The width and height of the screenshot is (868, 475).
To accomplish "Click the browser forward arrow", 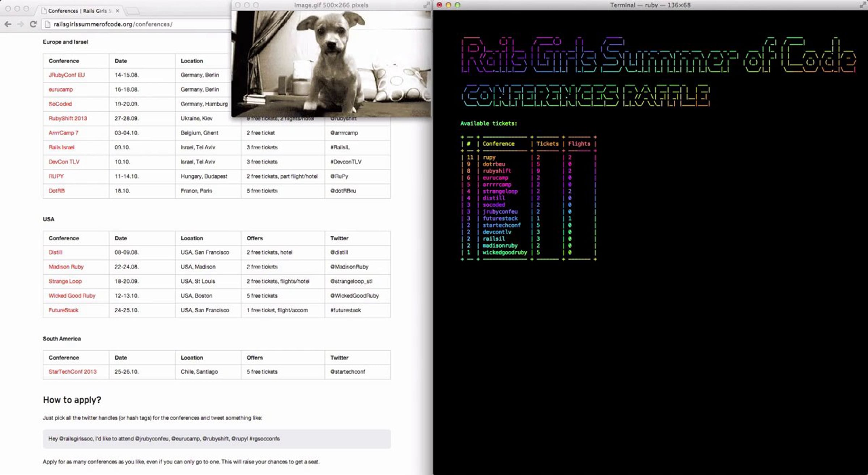I will [21, 24].
